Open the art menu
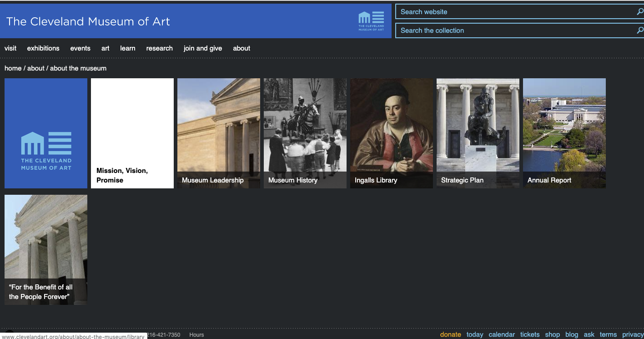Screen dimensions: 644x339 106,48
